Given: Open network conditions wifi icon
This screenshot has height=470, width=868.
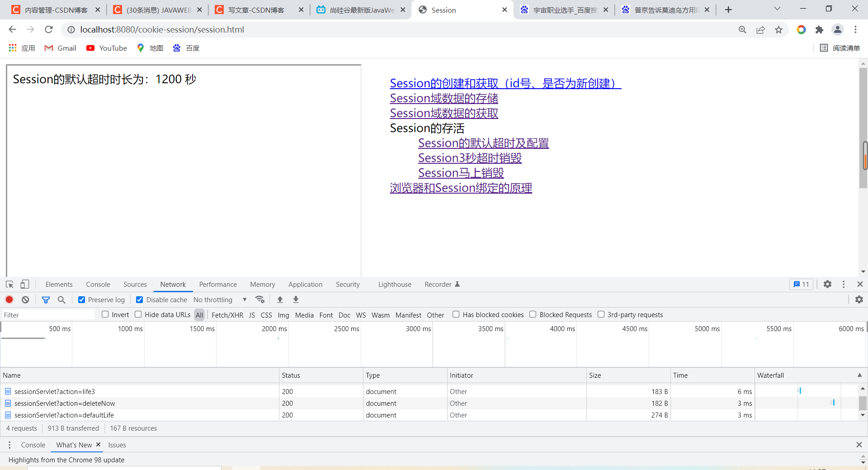Looking at the screenshot, I should [259, 299].
